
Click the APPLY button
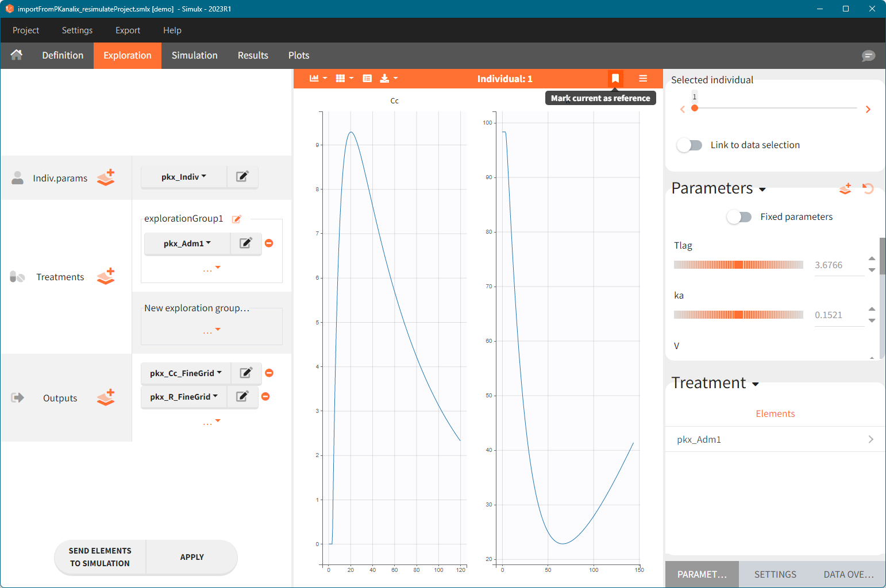(x=192, y=557)
